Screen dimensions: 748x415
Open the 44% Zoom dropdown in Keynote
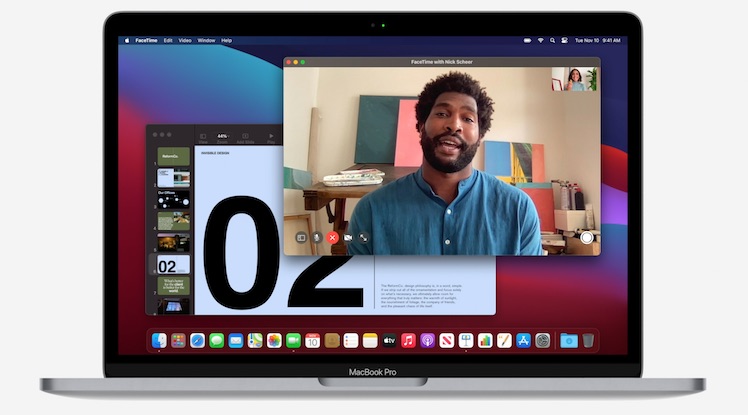222,137
